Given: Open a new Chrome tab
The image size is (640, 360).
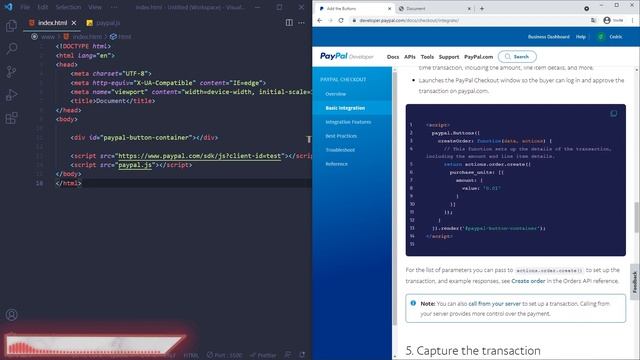Looking at the screenshot, I should 482,8.
